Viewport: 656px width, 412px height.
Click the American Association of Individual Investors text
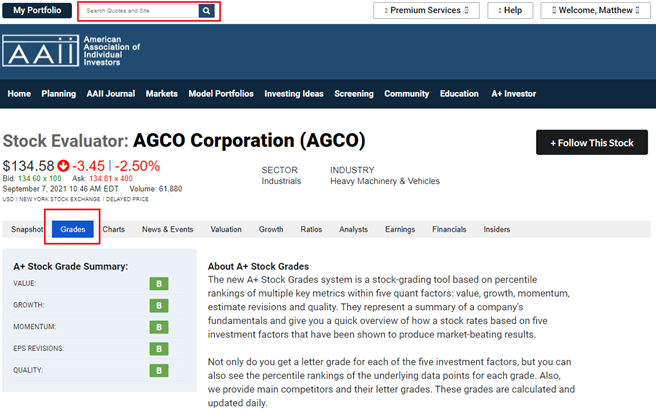111,51
